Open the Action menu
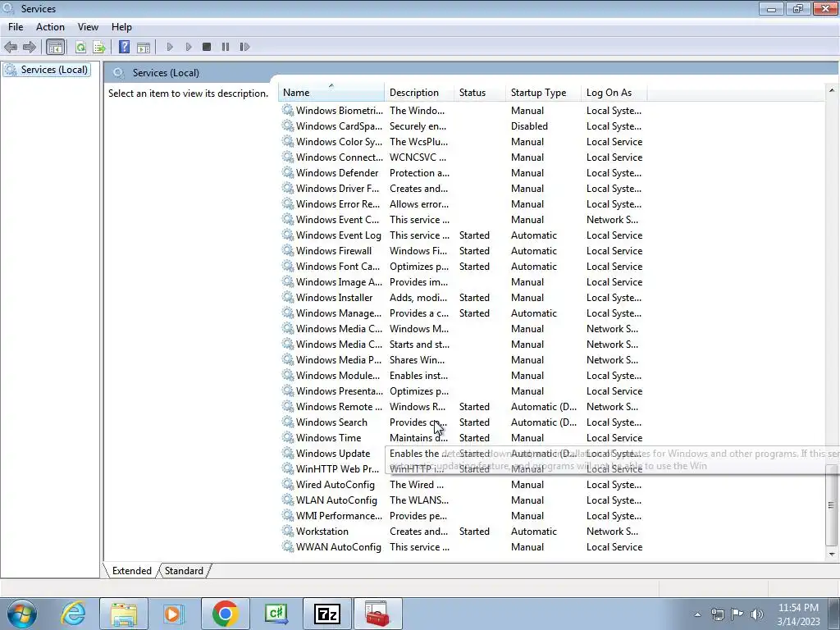The image size is (840, 630). (x=50, y=27)
